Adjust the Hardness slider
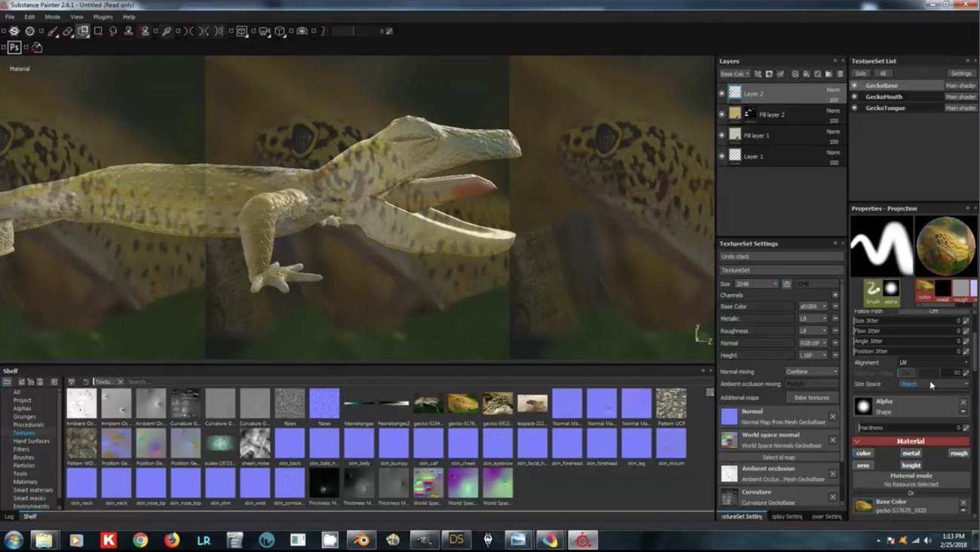The image size is (980, 552). (x=908, y=428)
